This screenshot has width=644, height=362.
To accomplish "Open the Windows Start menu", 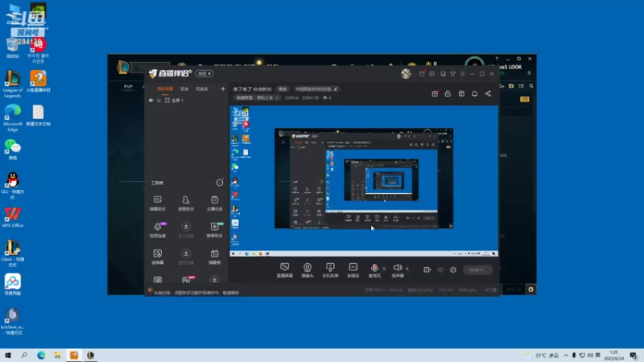I will click(8, 356).
